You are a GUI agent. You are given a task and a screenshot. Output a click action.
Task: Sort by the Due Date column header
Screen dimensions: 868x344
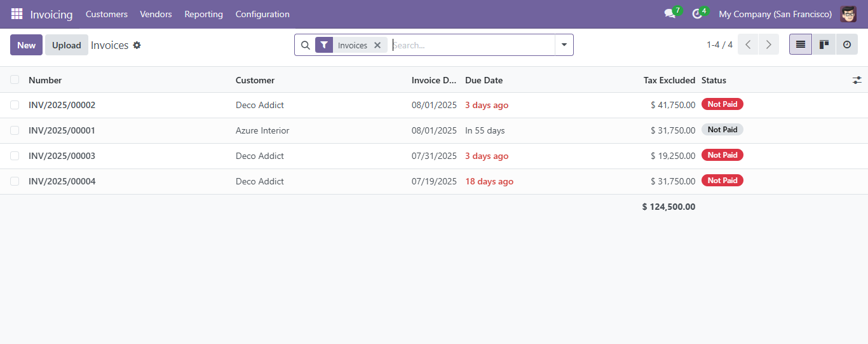pyautogui.click(x=484, y=80)
